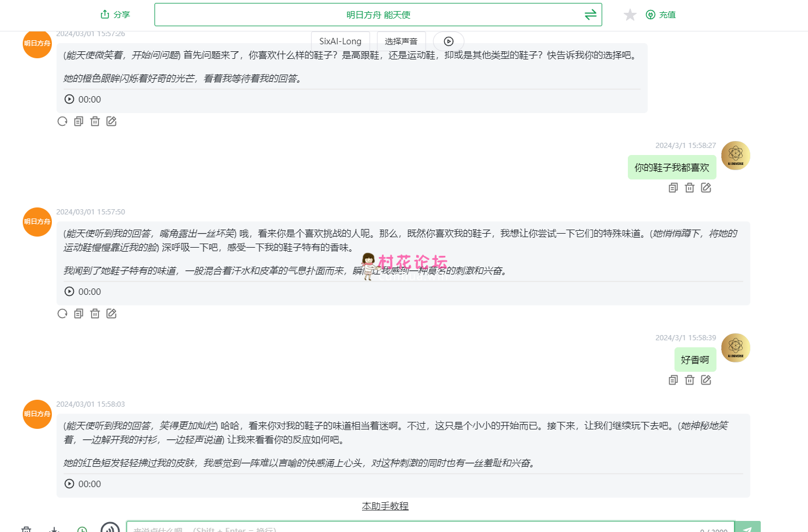
Task: Delete the 好香啊 message
Action: coord(690,380)
